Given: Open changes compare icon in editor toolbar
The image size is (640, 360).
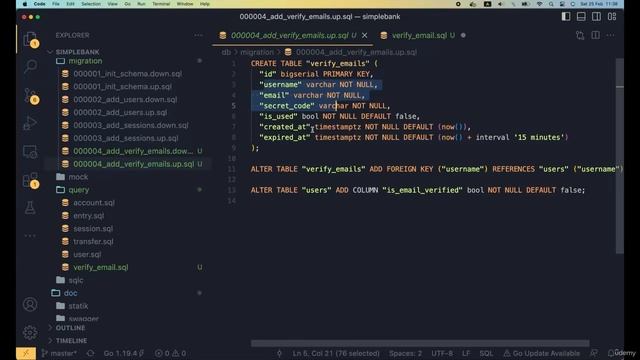Looking at the screenshot, I should coord(580,36).
